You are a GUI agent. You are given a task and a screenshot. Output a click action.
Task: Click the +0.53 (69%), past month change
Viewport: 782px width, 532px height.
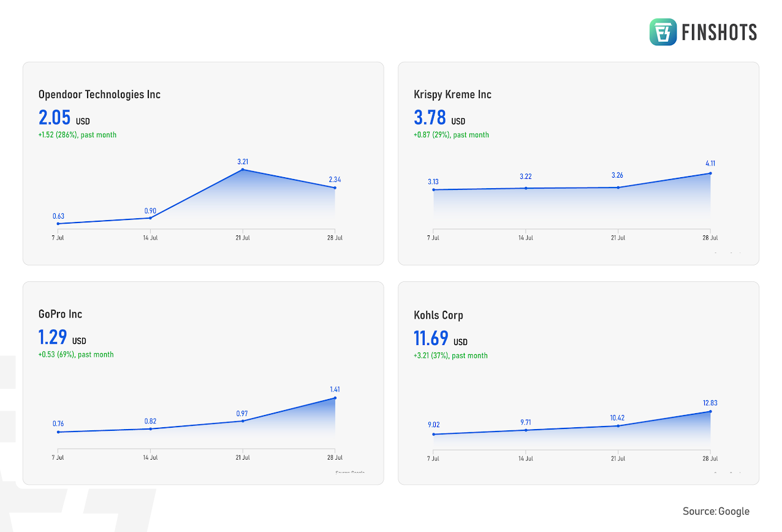point(76,354)
